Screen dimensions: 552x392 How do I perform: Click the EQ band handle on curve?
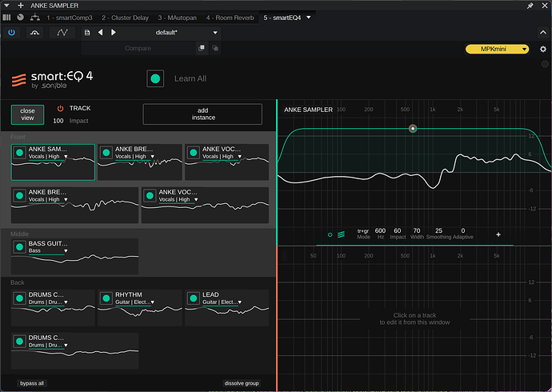click(x=413, y=129)
